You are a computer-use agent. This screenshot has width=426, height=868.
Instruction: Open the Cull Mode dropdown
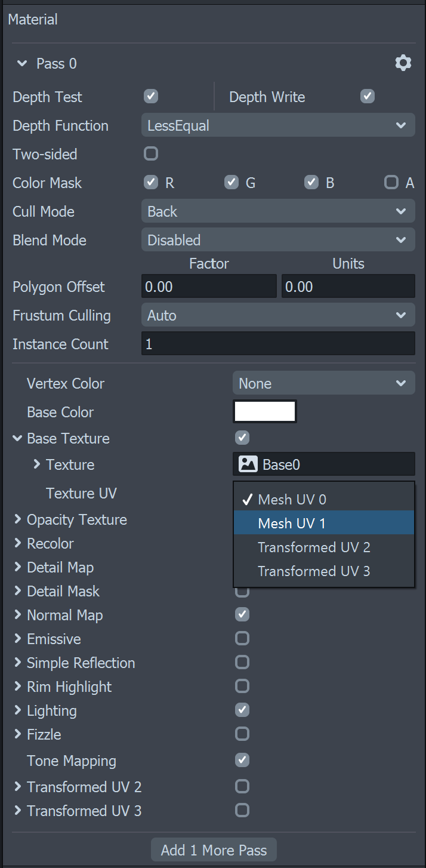point(278,211)
